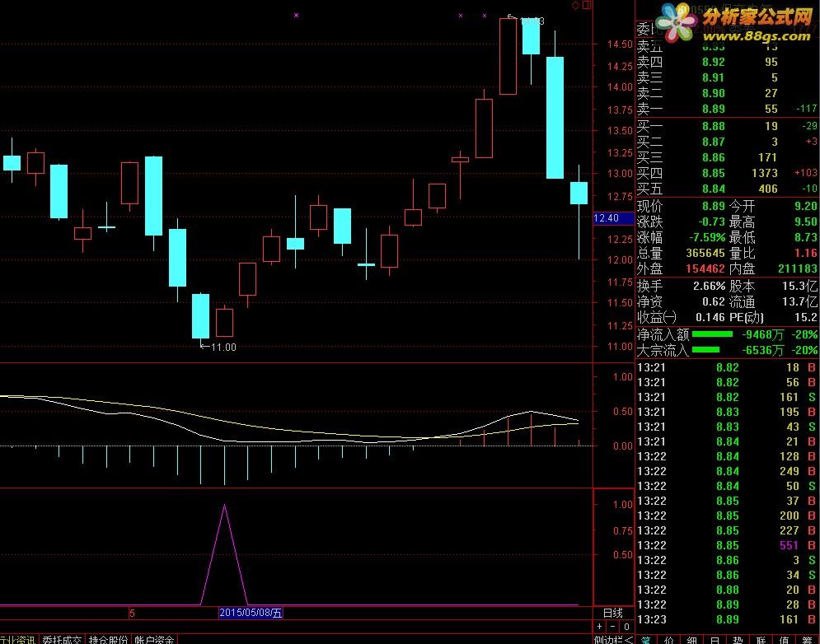This screenshot has height=644, width=820.
Task: Click the 流通 value 13.7亿
Action: 800,301
